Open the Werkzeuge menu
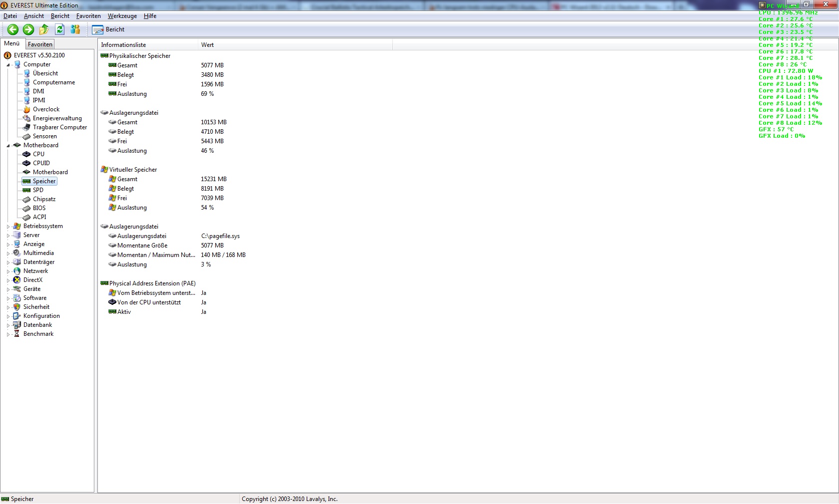Image resolution: width=839 pixels, height=504 pixels. pos(122,16)
